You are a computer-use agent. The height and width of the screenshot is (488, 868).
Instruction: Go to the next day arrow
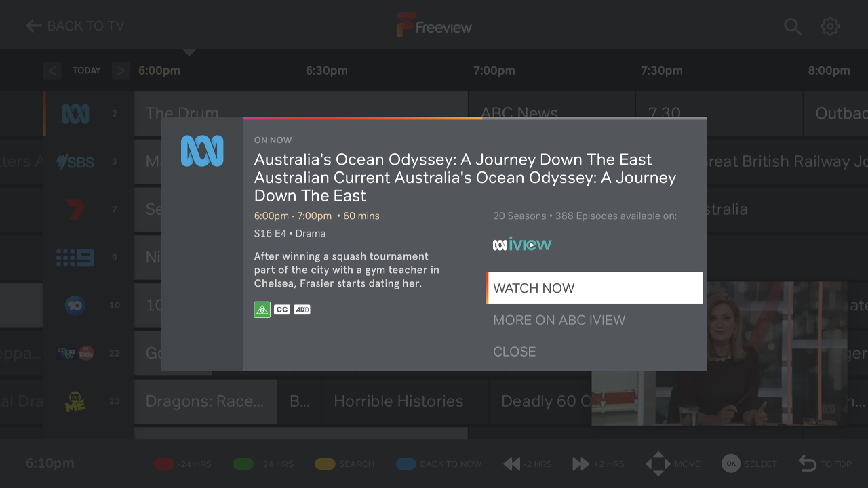tap(121, 70)
